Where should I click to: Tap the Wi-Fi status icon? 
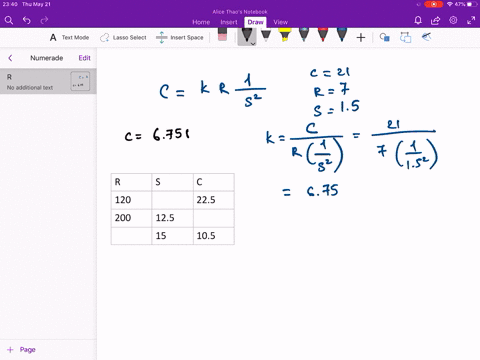450,4
